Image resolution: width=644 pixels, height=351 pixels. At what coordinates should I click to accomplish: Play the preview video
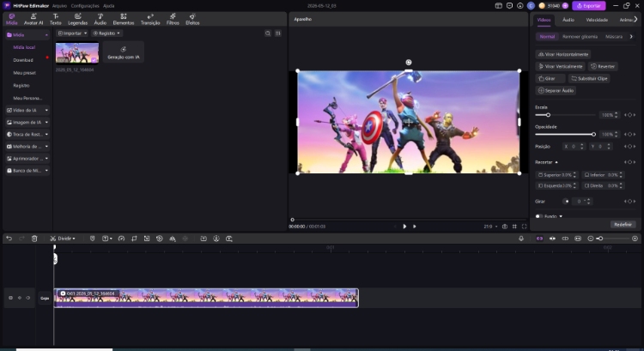pos(404,227)
